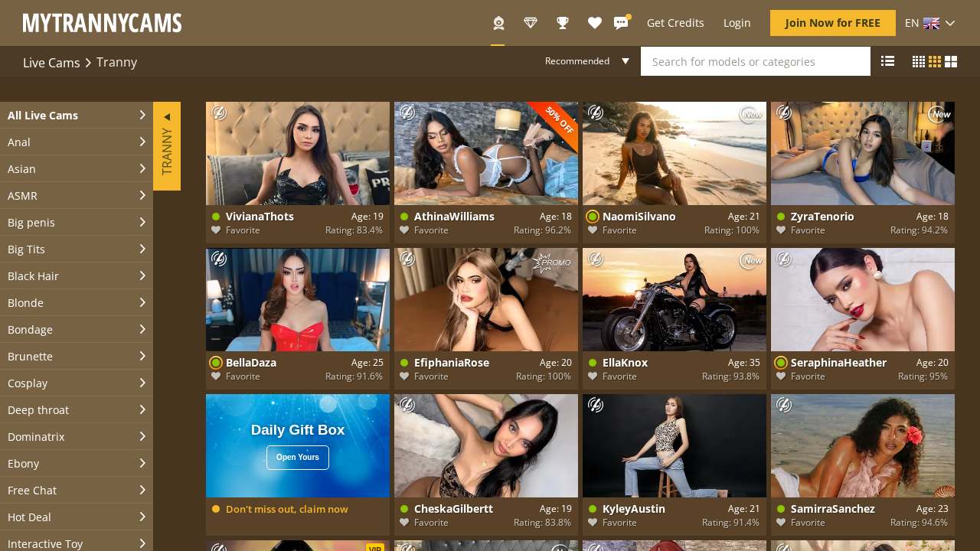The image size is (980, 551).
Task: Select Deep throat category
Action: 77,409
